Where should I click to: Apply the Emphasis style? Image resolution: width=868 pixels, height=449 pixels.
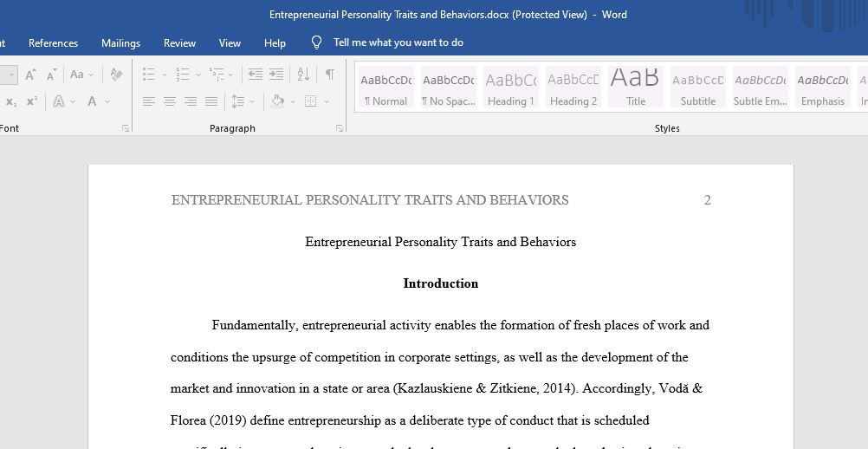tap(823, 88)
